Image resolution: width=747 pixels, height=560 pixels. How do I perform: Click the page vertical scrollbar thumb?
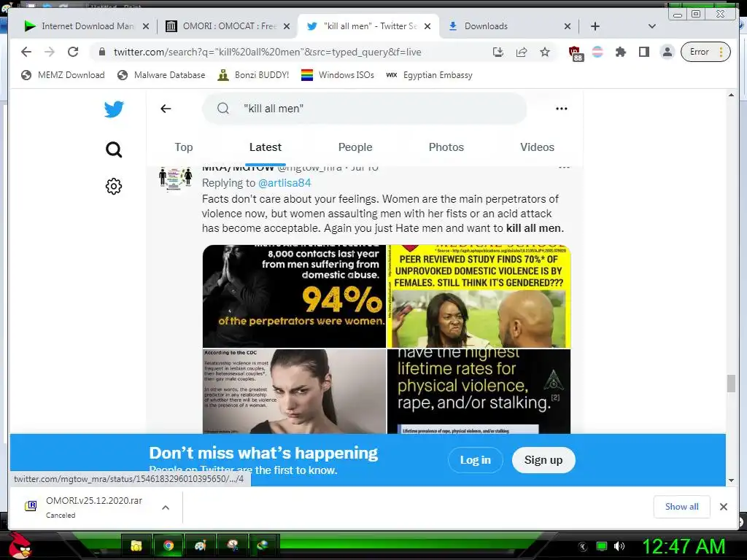pyautogui.click(x=731, y=384)
